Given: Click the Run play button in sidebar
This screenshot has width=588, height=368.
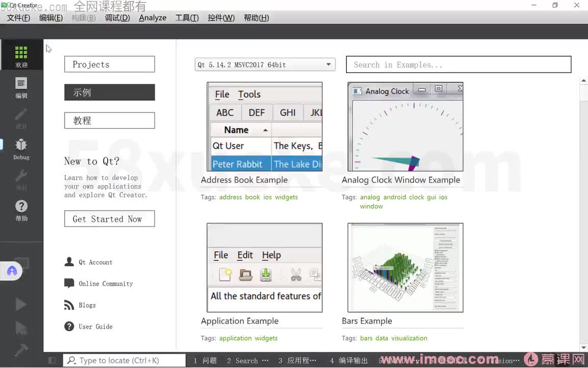Looking at the screenshot, I should pyautogui.click(x=21, y=304).
